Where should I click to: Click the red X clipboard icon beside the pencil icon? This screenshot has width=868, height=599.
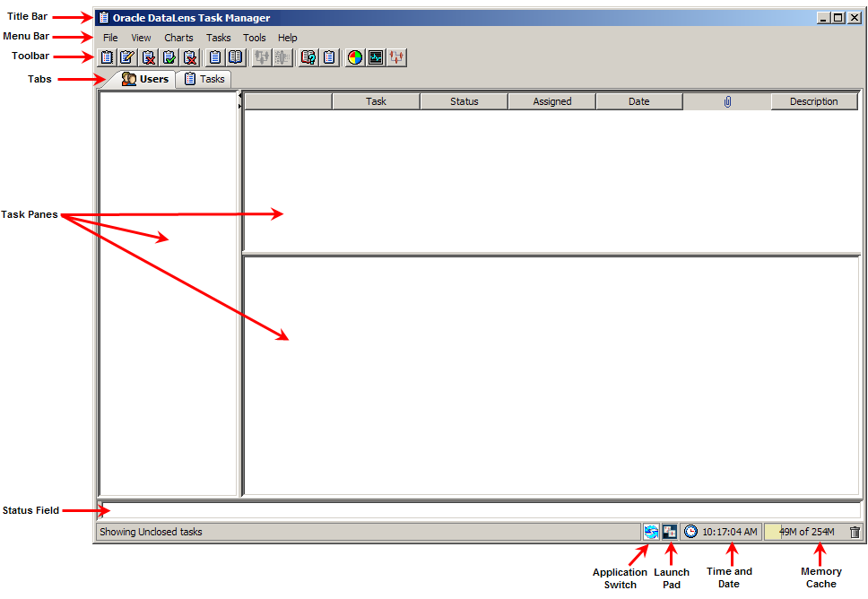click(148, 57)
